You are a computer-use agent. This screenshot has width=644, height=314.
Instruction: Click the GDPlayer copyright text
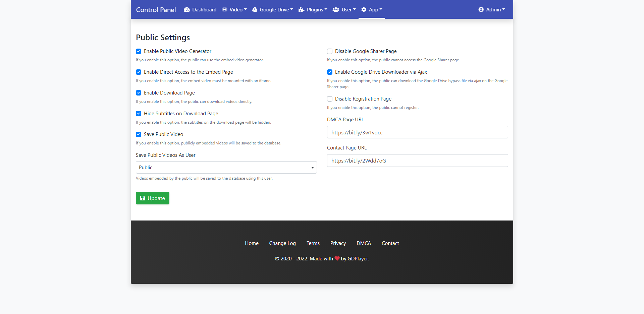(322, 259)
